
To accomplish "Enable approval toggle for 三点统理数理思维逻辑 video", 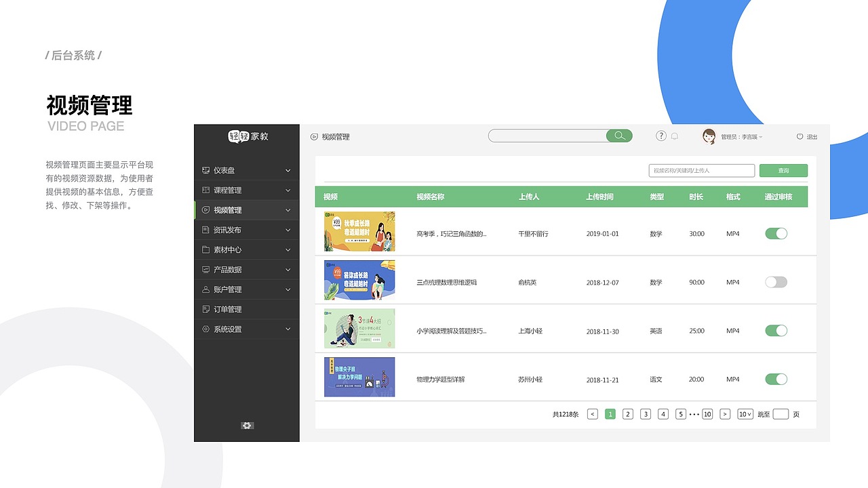I will coord(776,282).
